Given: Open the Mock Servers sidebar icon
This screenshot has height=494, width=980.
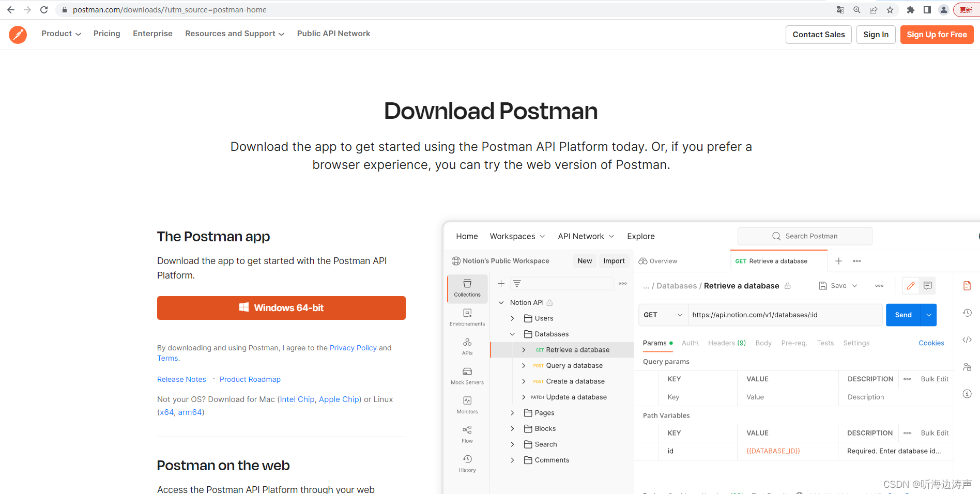Looking at the screenshot, I should click(467, 376).
